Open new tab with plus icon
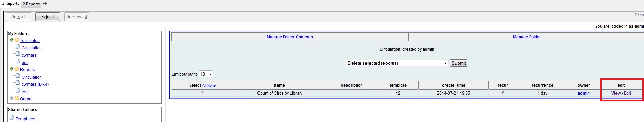644x122 pixels. point(45,4)
